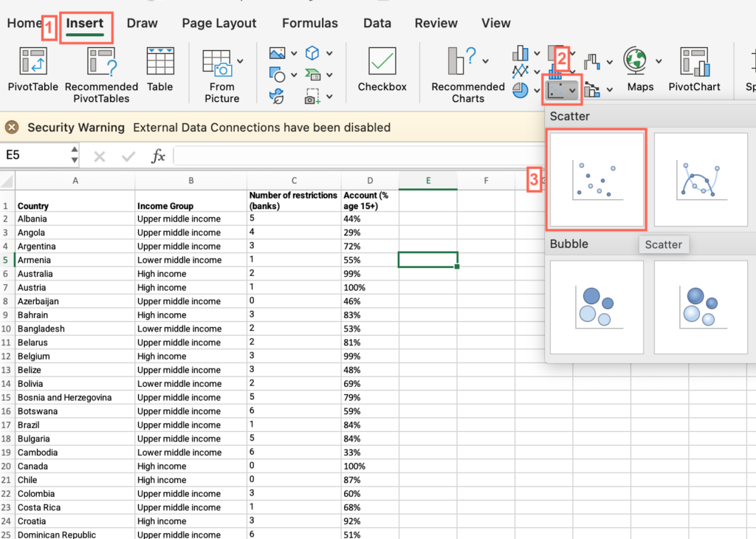Click the Shapes icon in the ribbon

277,75
